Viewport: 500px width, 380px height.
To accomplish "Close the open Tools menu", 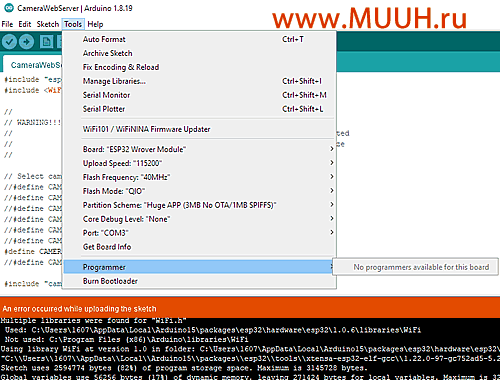I will [73, 24].
